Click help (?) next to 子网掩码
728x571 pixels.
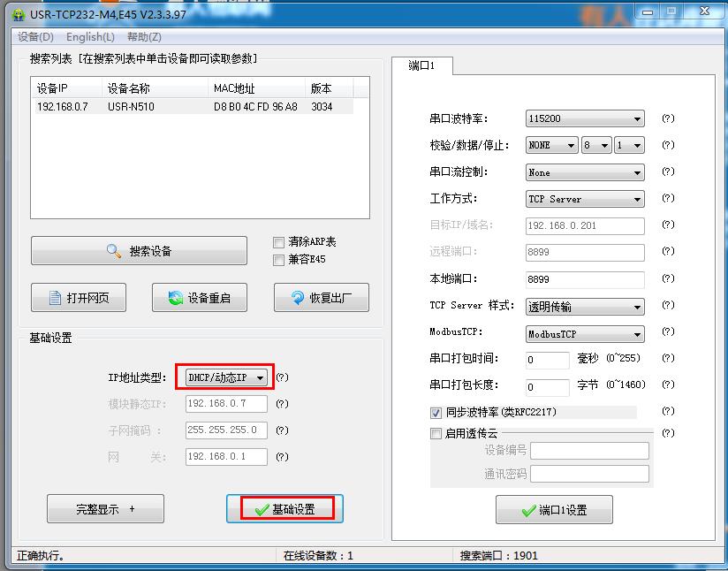[x=283, y=430]
